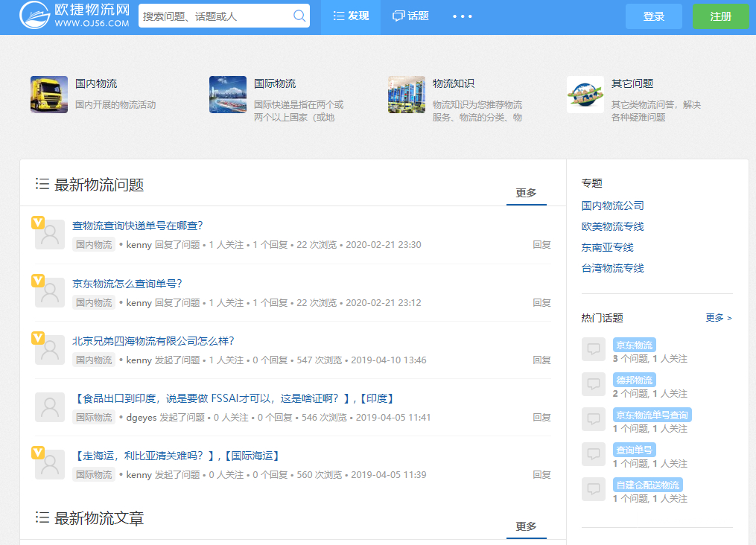The image size is (756, 545).
Task: Focus the search input field
Action: [x=215, y=16]
